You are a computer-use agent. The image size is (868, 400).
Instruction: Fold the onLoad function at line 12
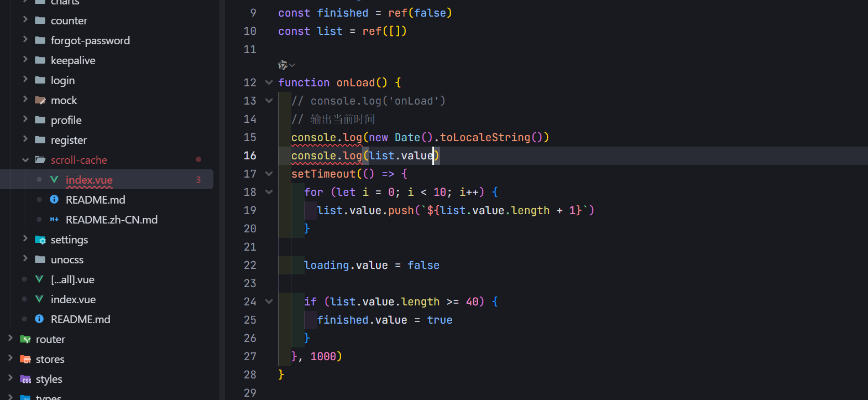point(269,82)
